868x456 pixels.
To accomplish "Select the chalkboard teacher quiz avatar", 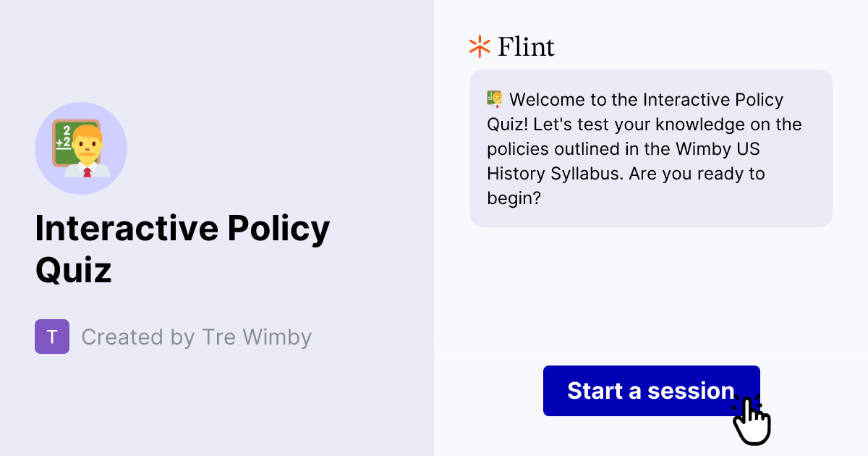I will point(81,148).
